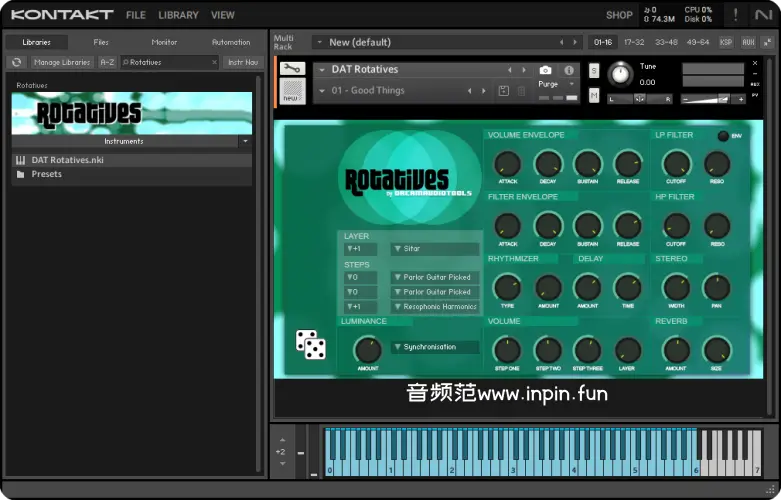Open the Sitar layer sound dropdown

pyautogui.click(x=434, y=249)
